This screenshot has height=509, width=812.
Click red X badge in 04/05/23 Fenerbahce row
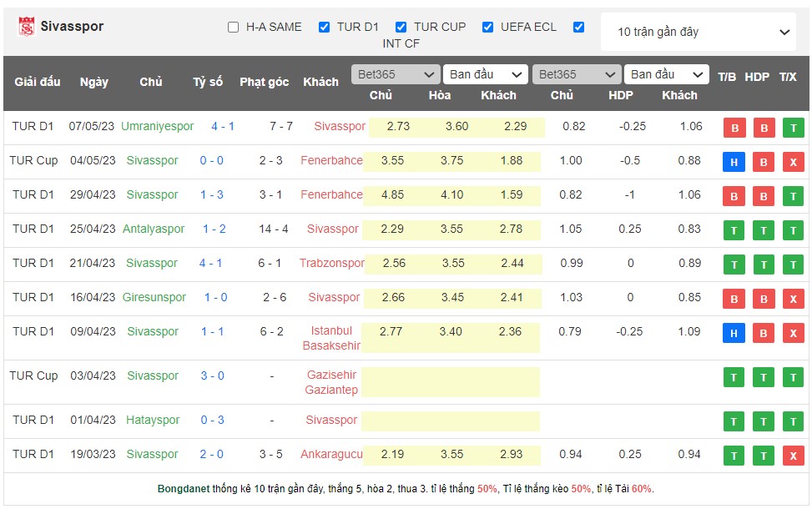[793, 162]
